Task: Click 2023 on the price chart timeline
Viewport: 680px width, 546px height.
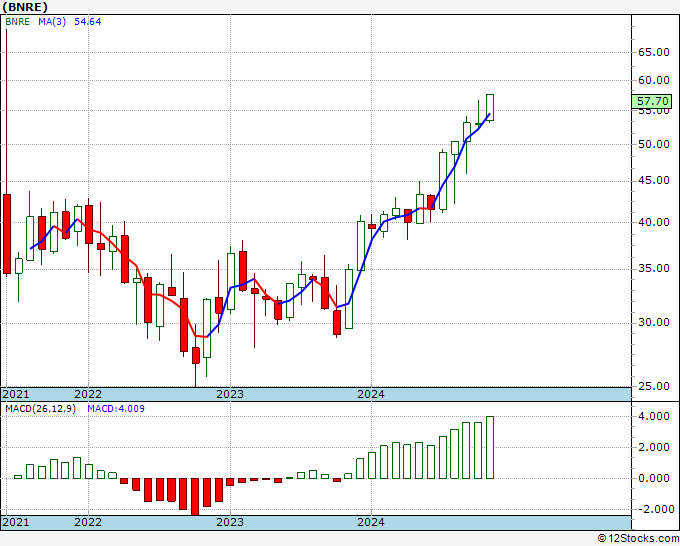Action: tap(230, 394)
